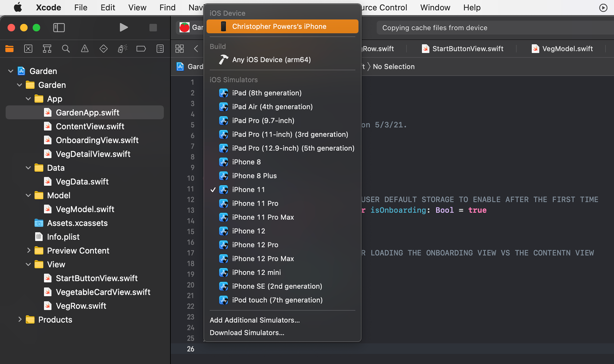Open the Project navigator folder icon
Image resolution: width=614 pixels, height=364 pixels.
coord(10,49)
